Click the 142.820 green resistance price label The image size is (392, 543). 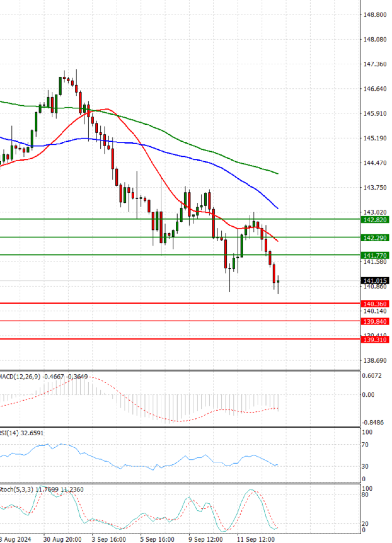tap(375, 220)
